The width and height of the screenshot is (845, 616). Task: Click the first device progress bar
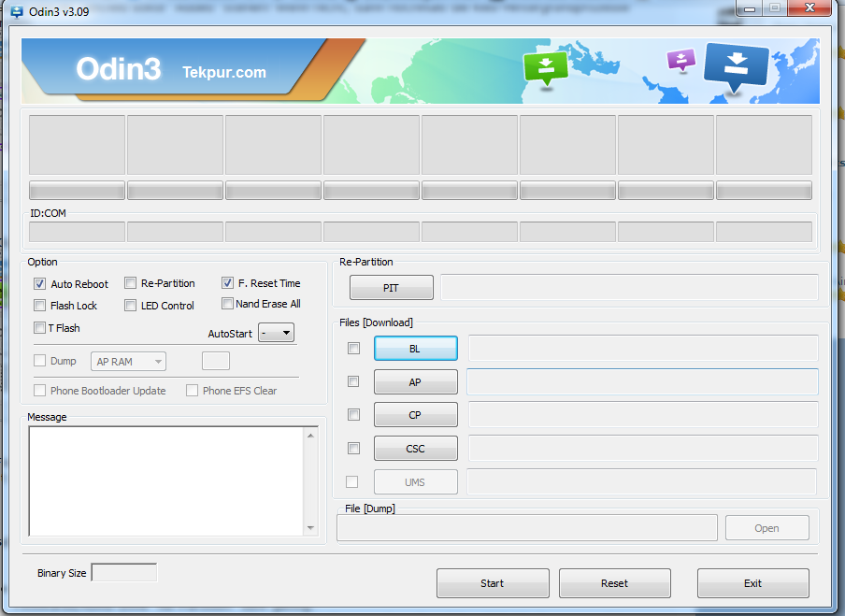pyautogui.click(x=77, y=191)
